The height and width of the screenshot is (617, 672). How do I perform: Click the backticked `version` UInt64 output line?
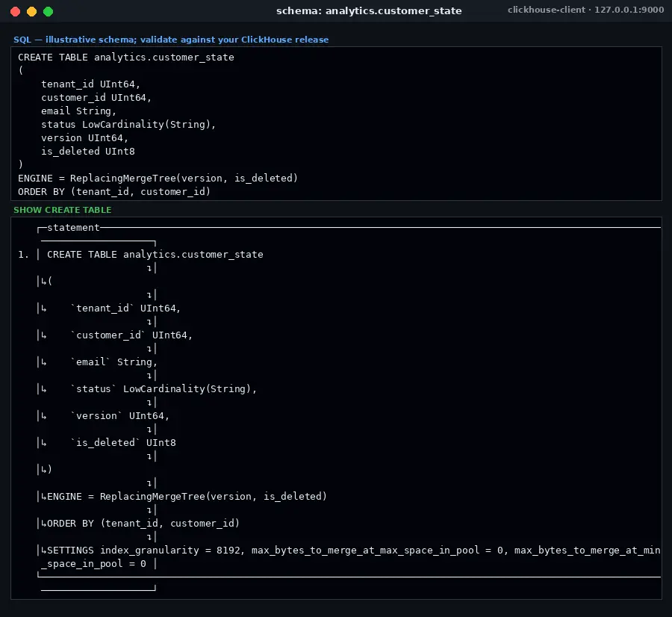(119, 416)
